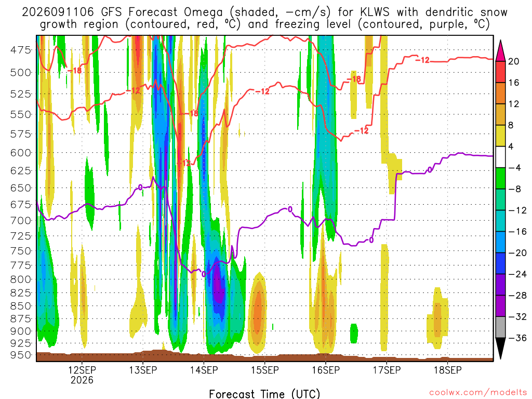Image resolution: width=532 pixels, height=399 pixels.
Task: Click the purple 0 freezing level label near 18SEP
Action: click(x=430, y=169)
